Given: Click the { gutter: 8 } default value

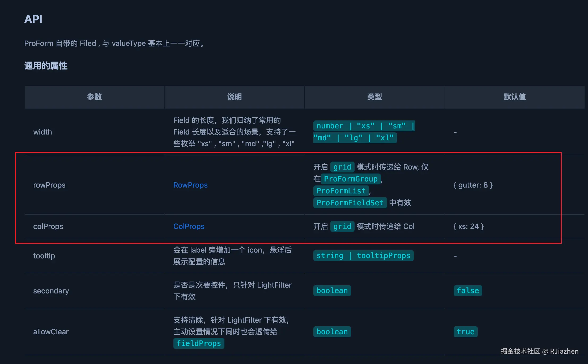Looking at the screenshot, I should 473,185.
